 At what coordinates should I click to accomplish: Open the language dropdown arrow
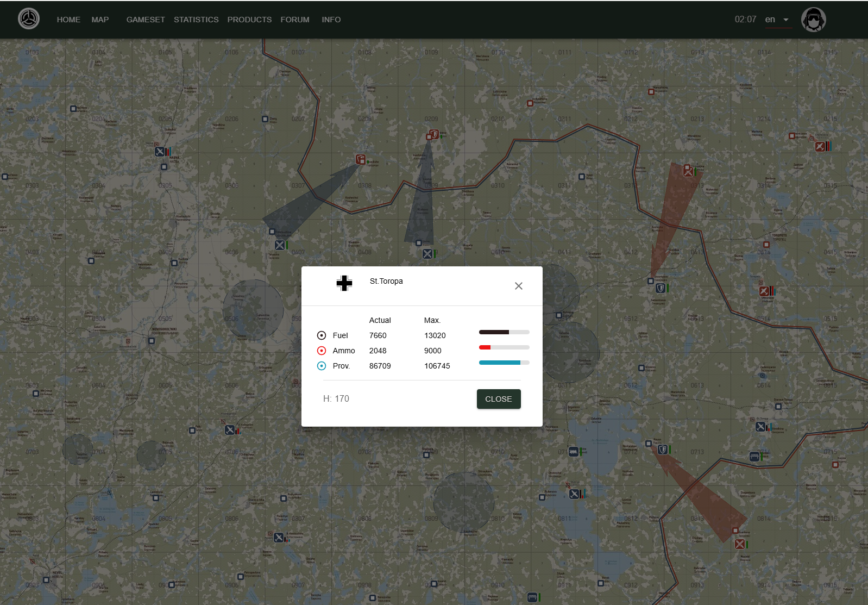pos(785,20)
